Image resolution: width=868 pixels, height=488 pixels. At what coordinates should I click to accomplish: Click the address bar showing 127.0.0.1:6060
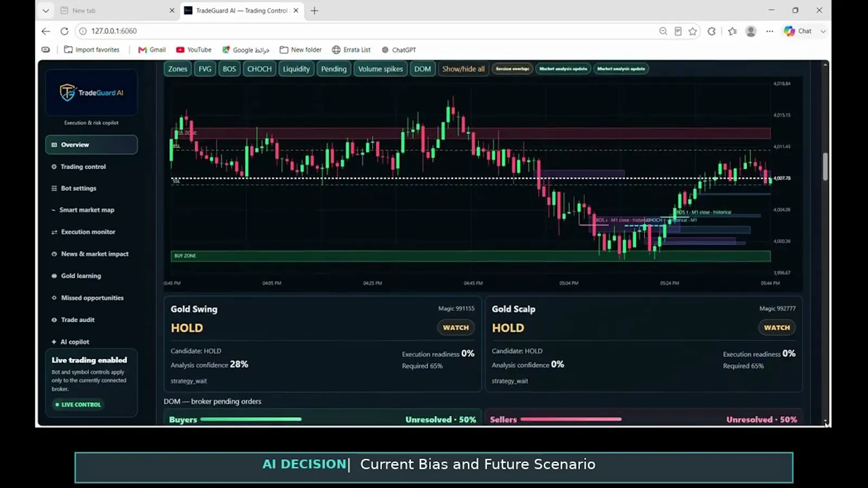(x=369, y=31)
